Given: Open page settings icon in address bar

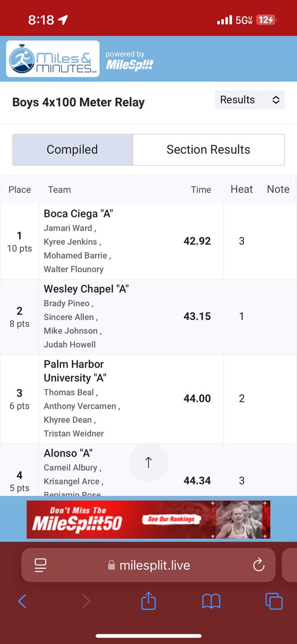Looking at the screenshot, I should 40,565.
